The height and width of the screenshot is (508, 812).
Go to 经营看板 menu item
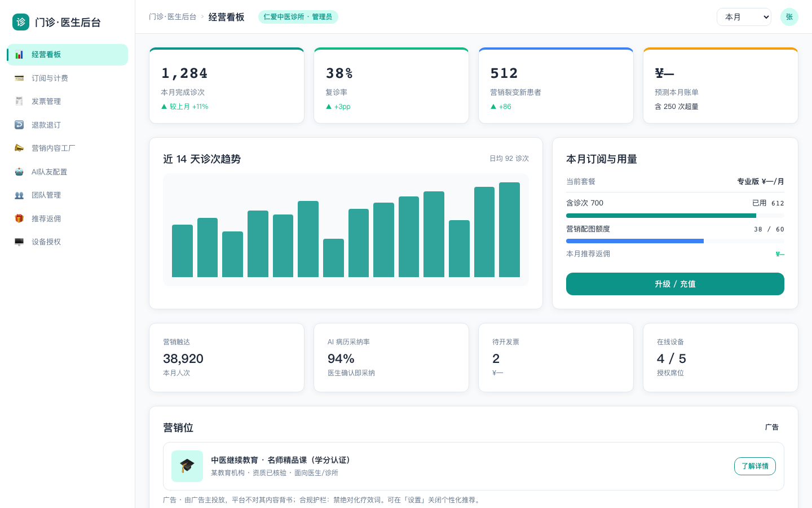coord(68,55)
